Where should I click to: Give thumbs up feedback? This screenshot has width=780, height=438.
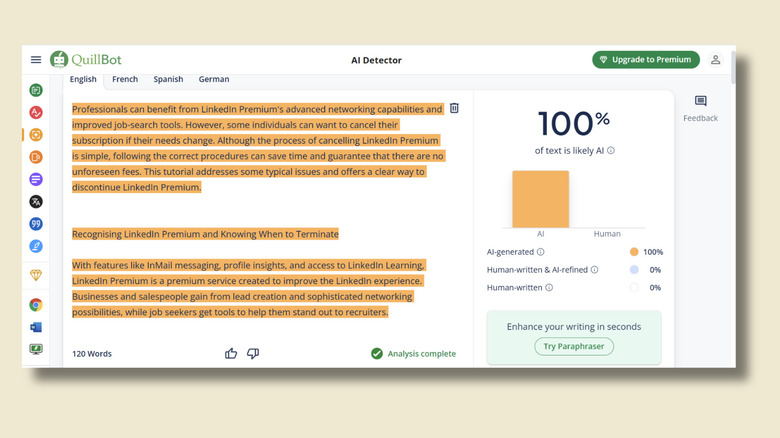click(x=231, y=353)
